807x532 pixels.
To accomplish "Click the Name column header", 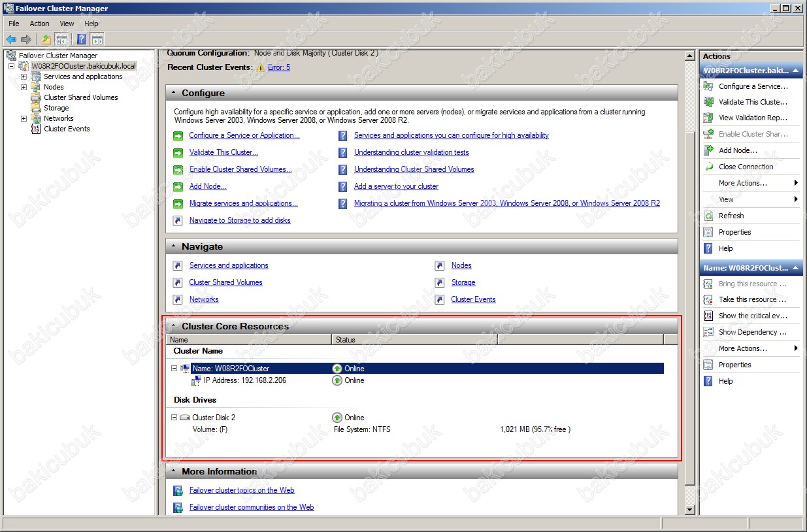I will coord(249,340).
